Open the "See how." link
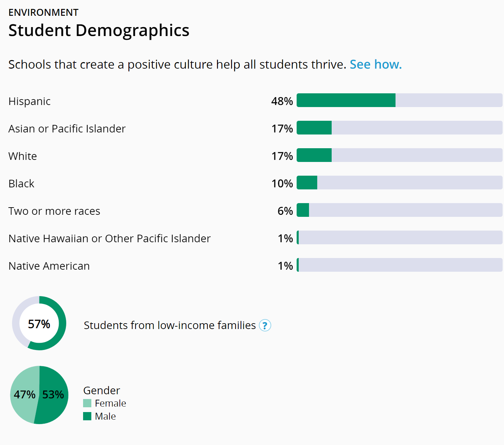Viewport: 504px width, 445px height. 376,65
